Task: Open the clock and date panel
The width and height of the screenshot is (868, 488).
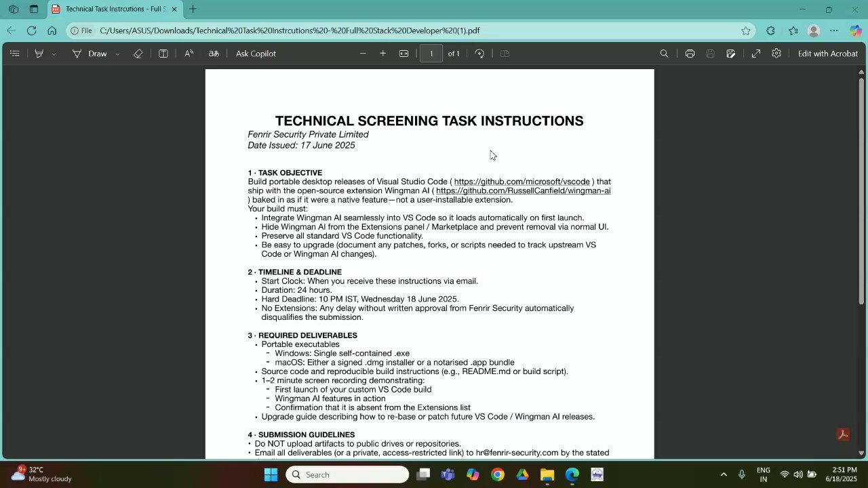Action: coord(841,474)
